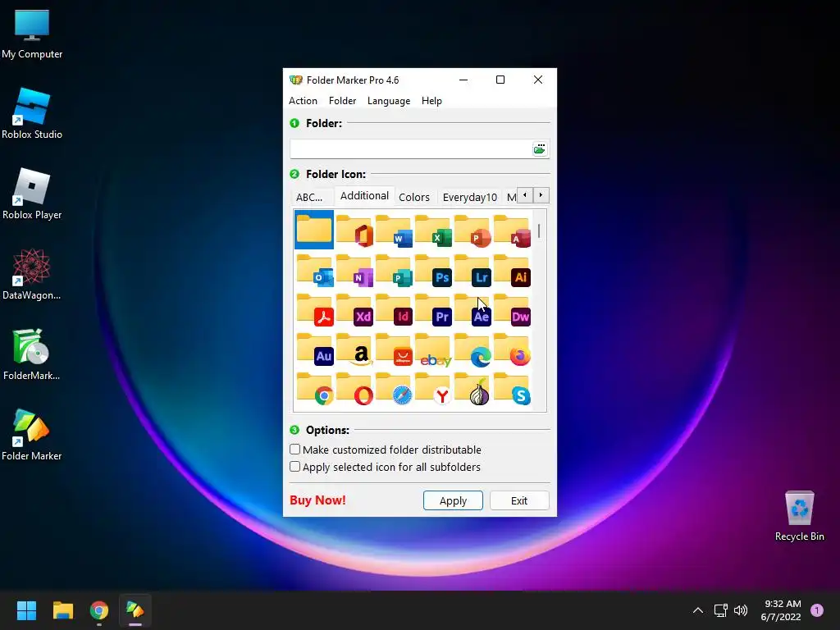
Task: Choose the Microsoft Office folder icon
Action: click(354, 231)
